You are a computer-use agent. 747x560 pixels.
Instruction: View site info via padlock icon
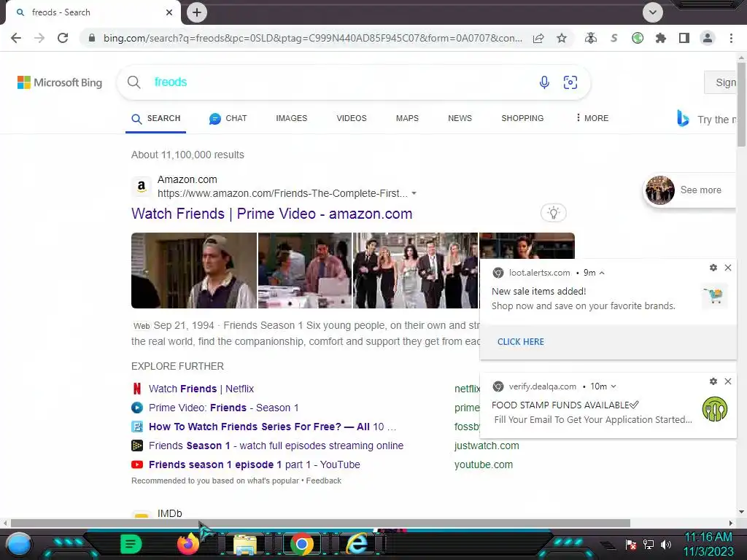92,38
